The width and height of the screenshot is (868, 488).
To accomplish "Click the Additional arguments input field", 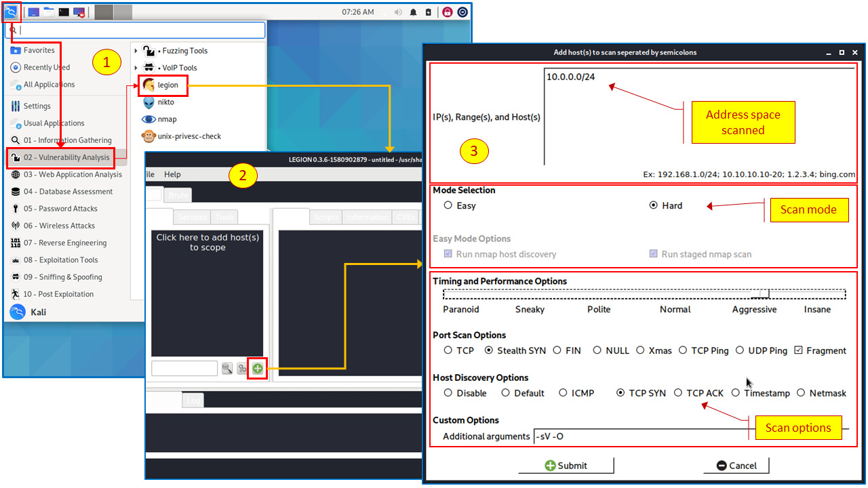I will [690, 436].
